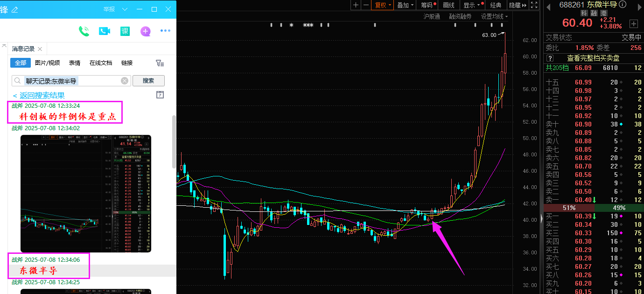Click 返回搜索结果 link

pos(39,95)
